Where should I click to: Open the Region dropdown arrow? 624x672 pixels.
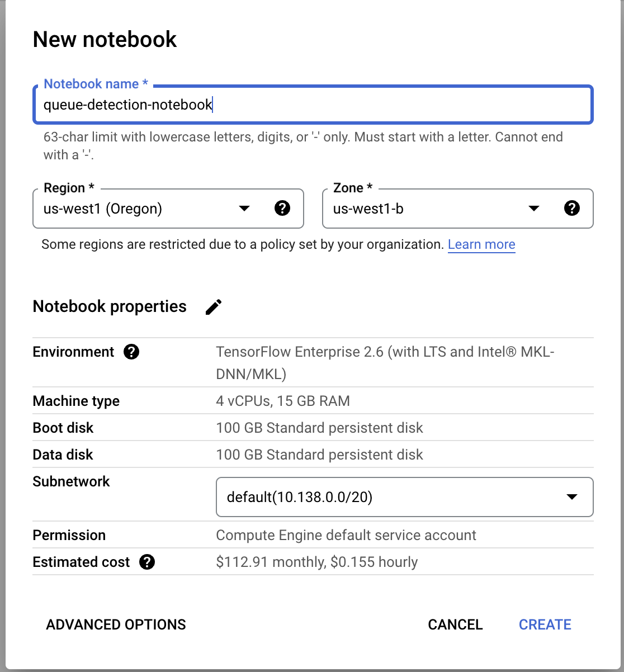pos(244,209)
